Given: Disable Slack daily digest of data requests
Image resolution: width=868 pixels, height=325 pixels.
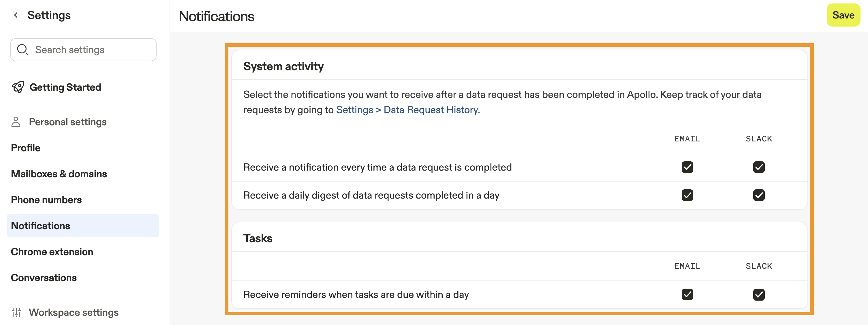Looking at the screenshot, I should click(758, 195).
